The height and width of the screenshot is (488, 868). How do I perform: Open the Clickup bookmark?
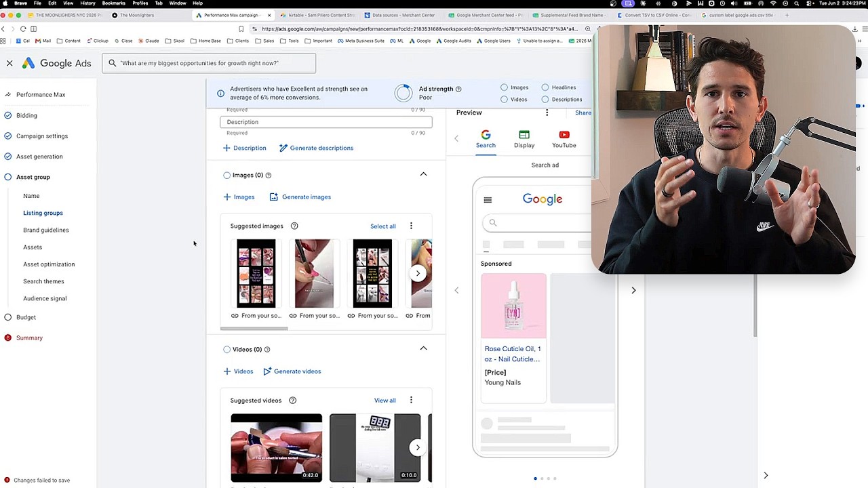[97, 41]
